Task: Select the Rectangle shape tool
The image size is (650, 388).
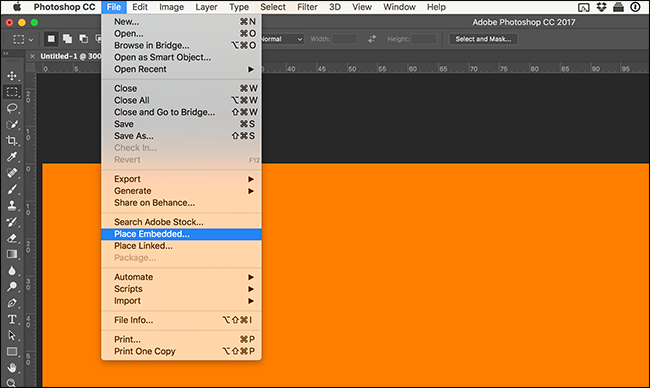Action: (x=12, y=352)
